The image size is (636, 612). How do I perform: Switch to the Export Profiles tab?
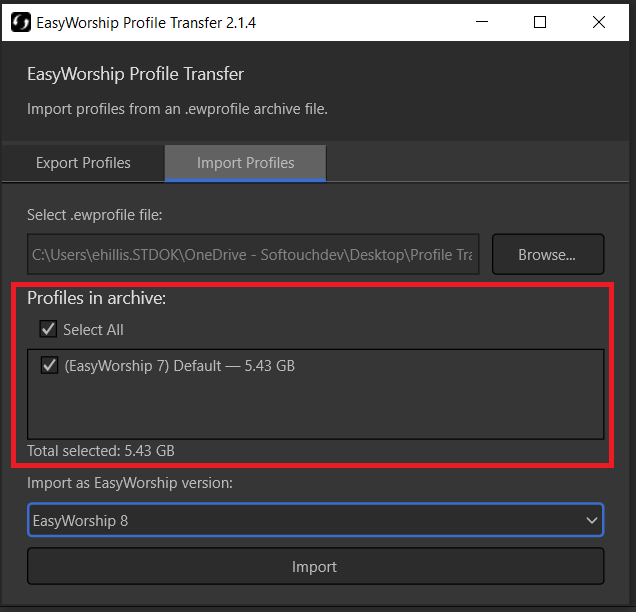coord(83,163)
